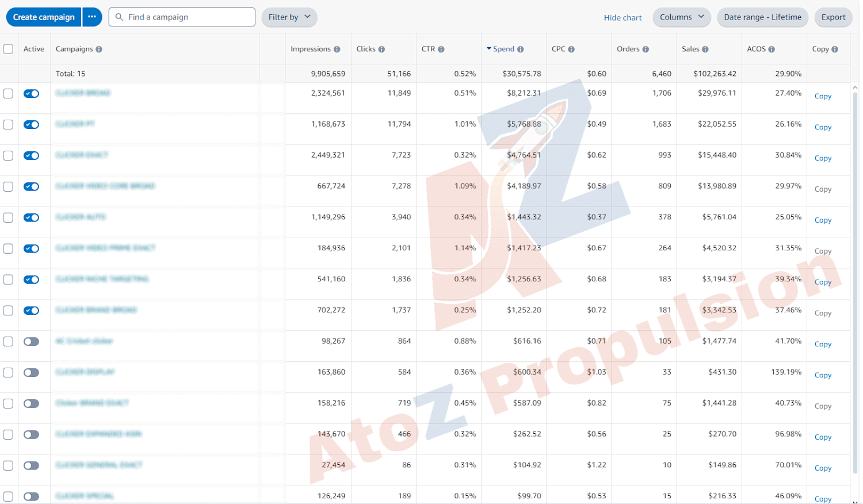The image size is (863, 504).
Task: Click the $29,976.11 sales cell
Action: tap(717, 93)
